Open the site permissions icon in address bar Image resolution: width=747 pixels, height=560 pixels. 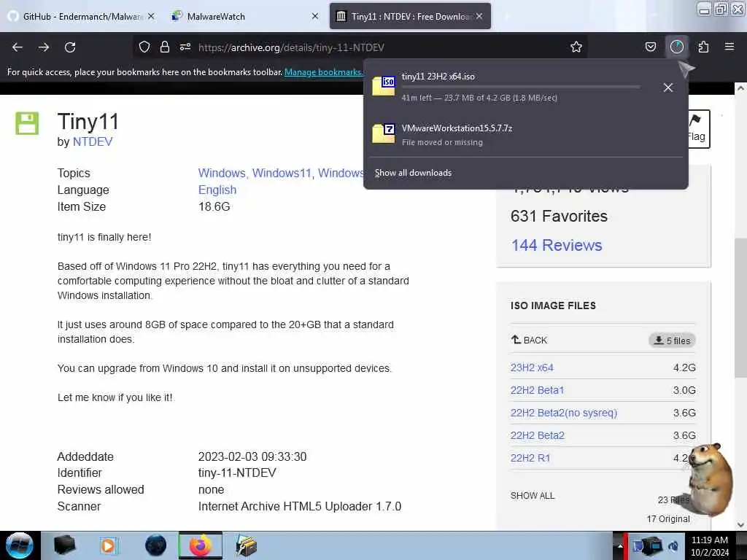[x=185, y=47]
